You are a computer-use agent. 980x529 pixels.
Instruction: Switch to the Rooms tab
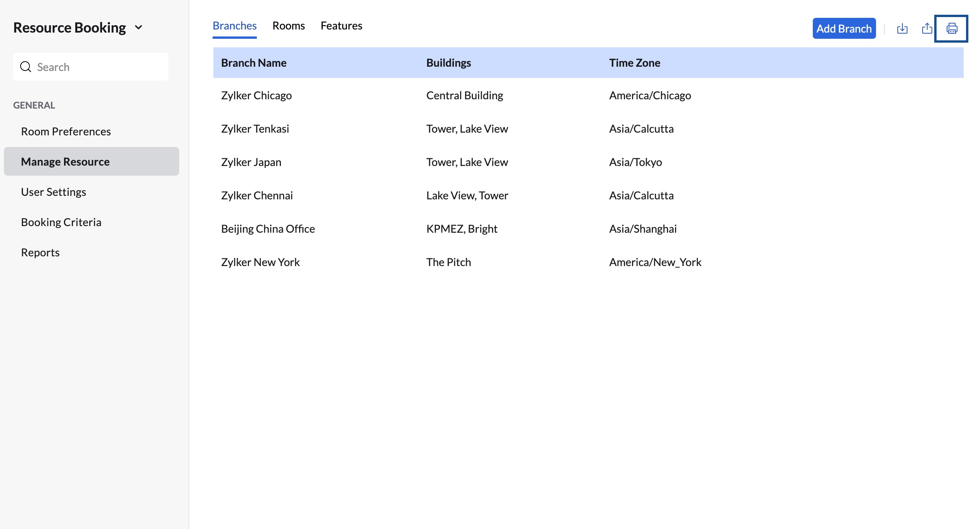coord(288,26)
